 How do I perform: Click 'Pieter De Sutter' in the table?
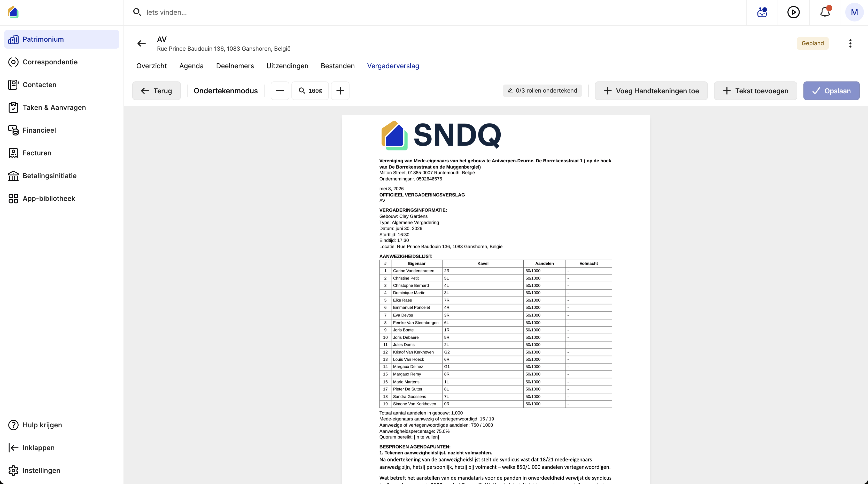pos(407,389)
